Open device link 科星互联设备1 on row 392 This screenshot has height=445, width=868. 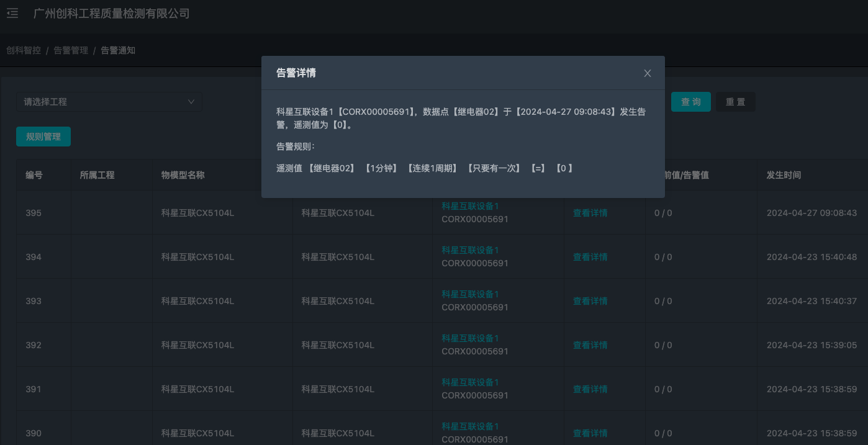pyautogui.click(x=470, y=338)
